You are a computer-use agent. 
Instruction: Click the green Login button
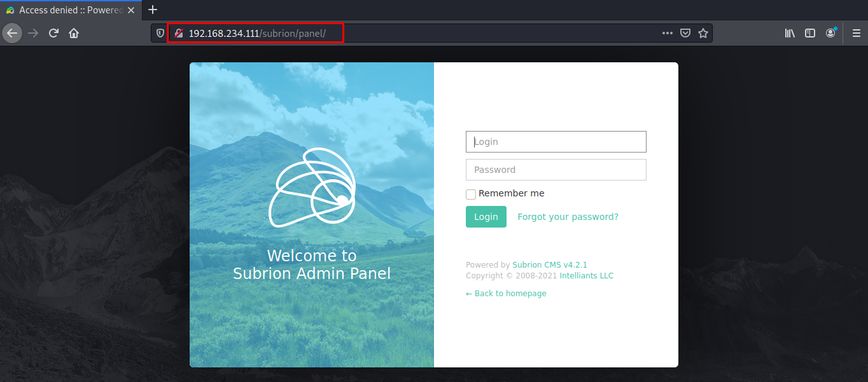tap(486, 216)
